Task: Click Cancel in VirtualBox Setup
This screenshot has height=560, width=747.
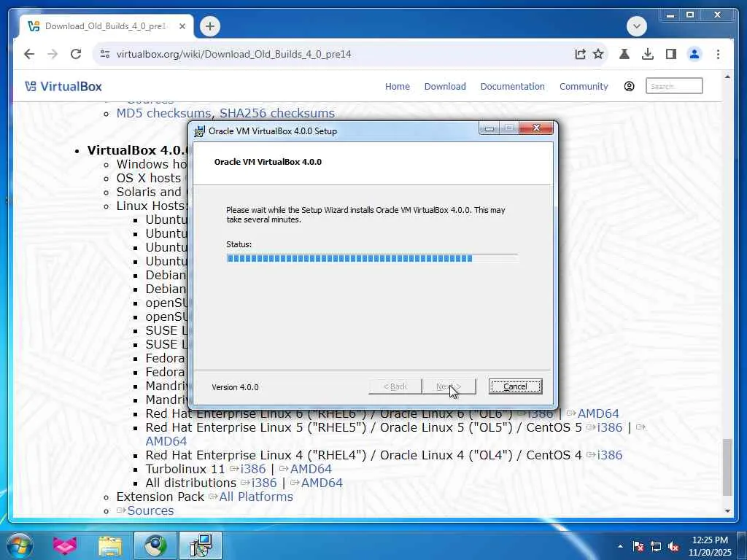Action: (x=515, y=386)
